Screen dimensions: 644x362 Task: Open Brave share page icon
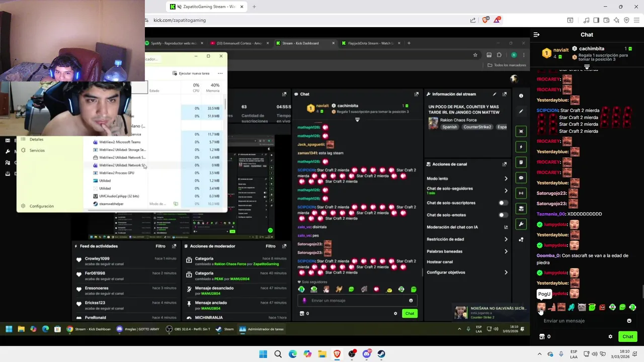[473, 20]
